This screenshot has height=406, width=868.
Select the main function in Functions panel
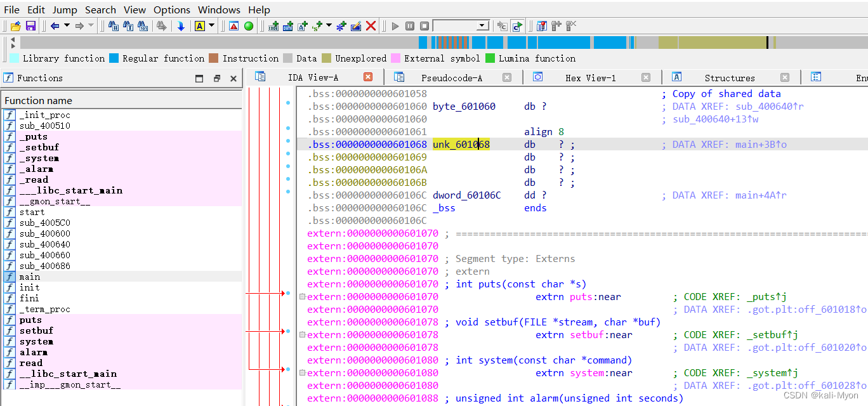pos(29,276)
